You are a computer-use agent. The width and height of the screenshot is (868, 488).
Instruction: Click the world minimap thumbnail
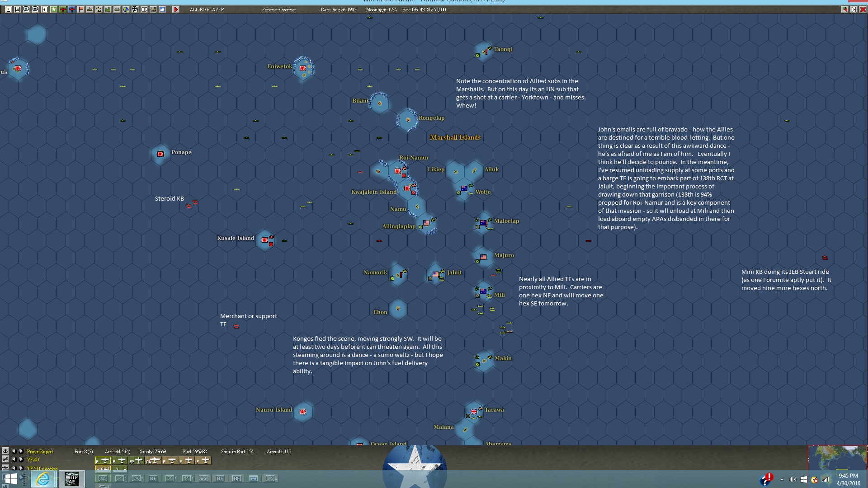tap(837, 458)
